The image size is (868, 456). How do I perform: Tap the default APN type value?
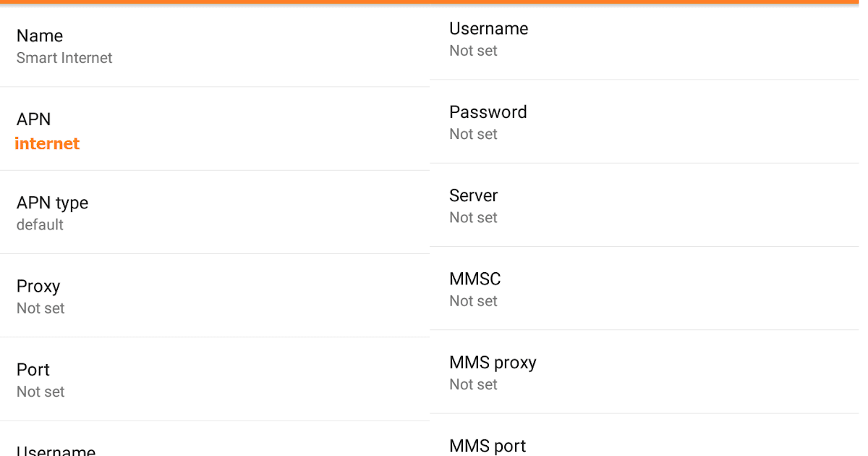click(40, 225)
